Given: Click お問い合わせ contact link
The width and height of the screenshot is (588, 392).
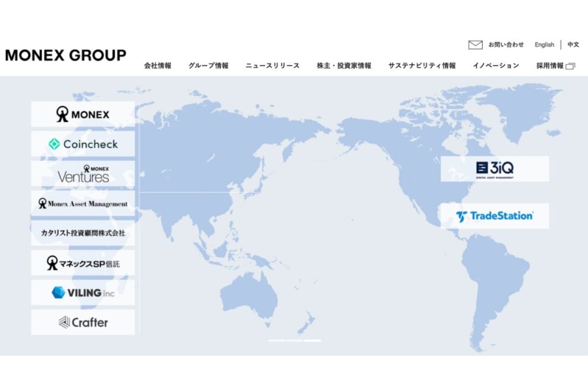Looking at the screenshot, I should 506,45.
